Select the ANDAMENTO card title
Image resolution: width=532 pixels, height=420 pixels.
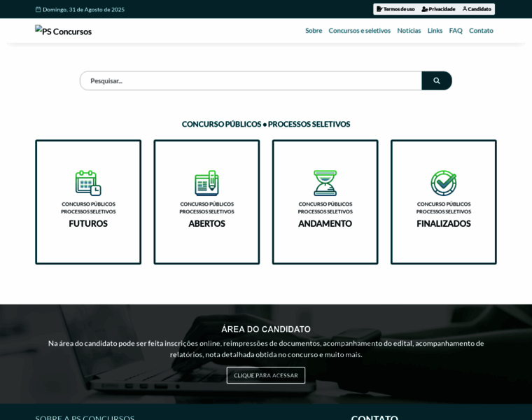point(325,223)
